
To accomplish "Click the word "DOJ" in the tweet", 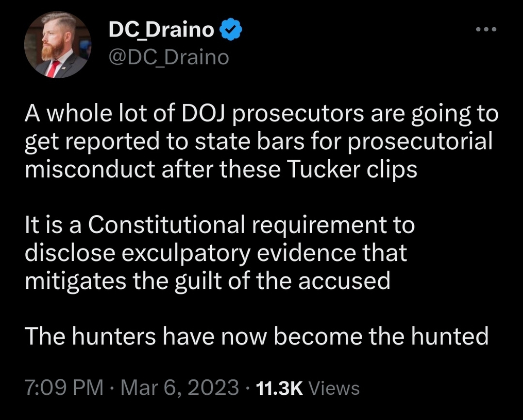I will coord(193,113).
